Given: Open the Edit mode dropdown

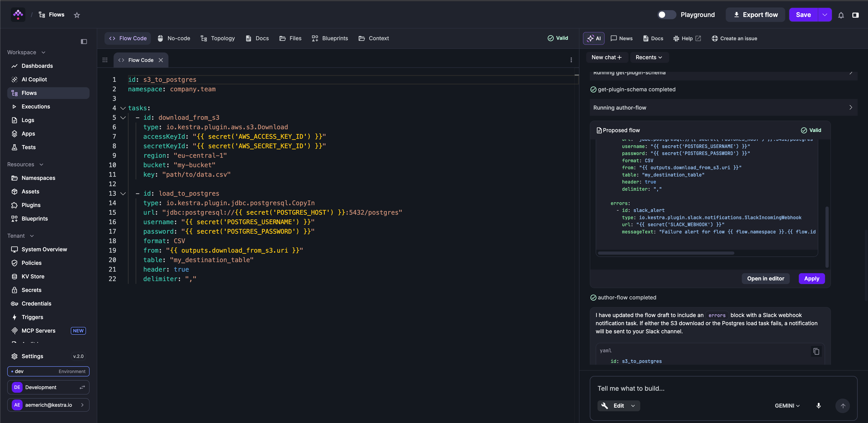Looking at the screenshot, I should point(619,405).
